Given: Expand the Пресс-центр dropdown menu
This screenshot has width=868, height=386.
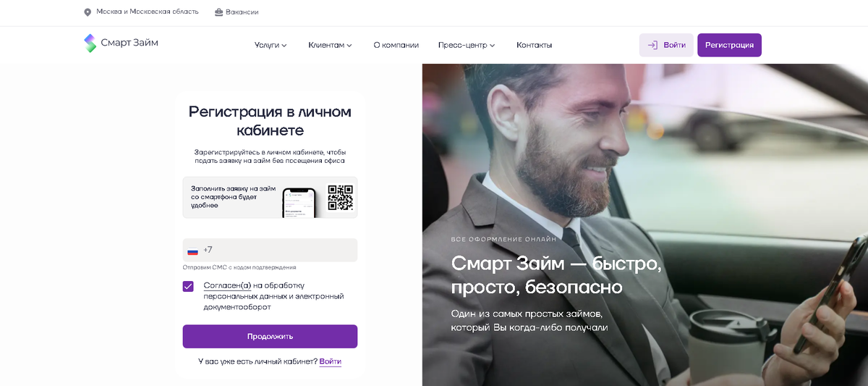Looking at the screenshot, I should click(467, 45).
